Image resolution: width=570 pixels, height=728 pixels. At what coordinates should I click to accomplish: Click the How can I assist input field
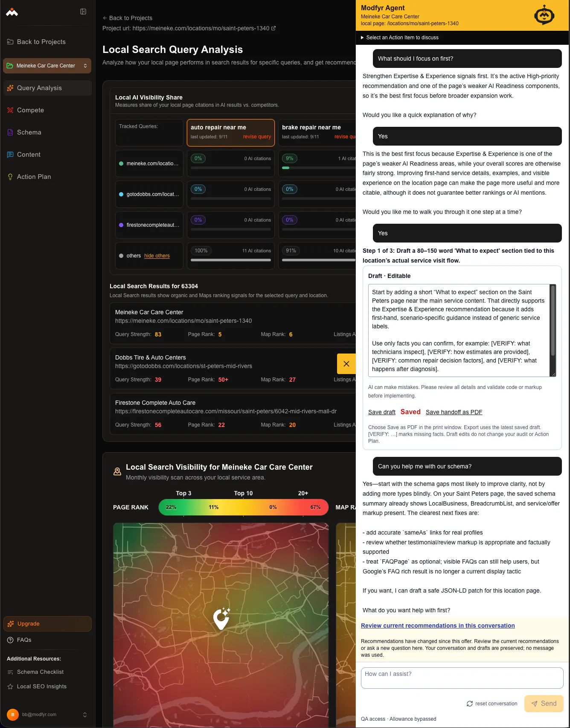point(462,678)
